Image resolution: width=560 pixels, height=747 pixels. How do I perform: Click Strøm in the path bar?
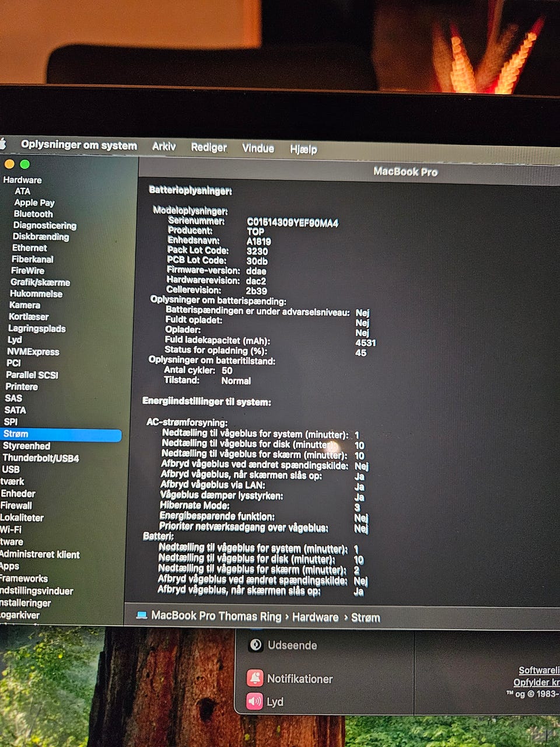[365, 618]
